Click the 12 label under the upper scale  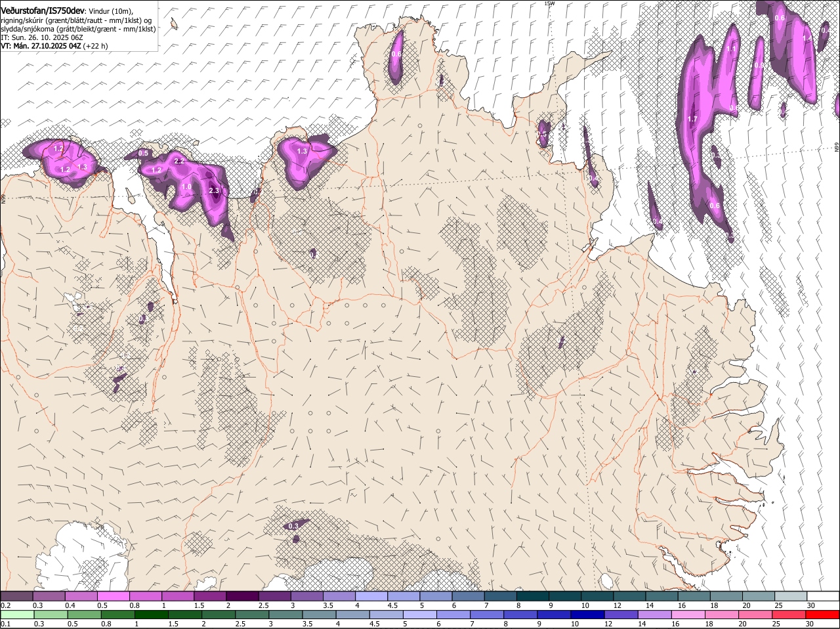(x=617, y=605)
